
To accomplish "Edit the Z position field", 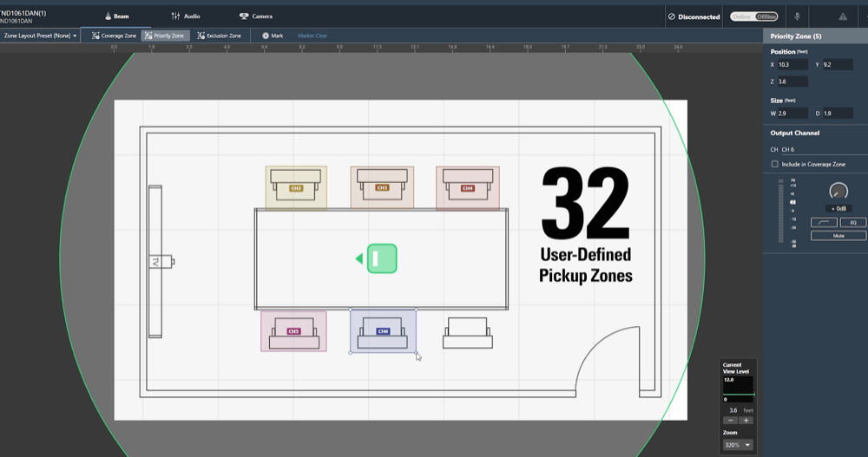I will (792, 82).
